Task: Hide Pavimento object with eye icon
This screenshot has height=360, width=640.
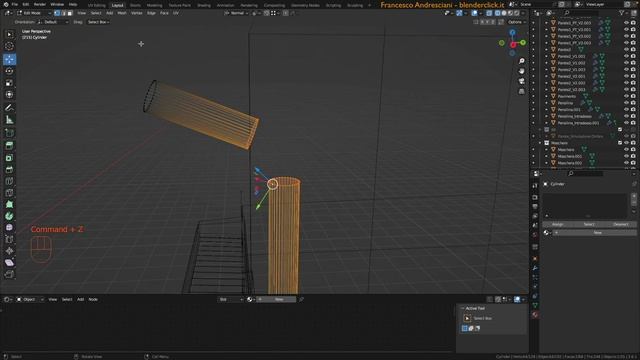Action: (626, 96)
